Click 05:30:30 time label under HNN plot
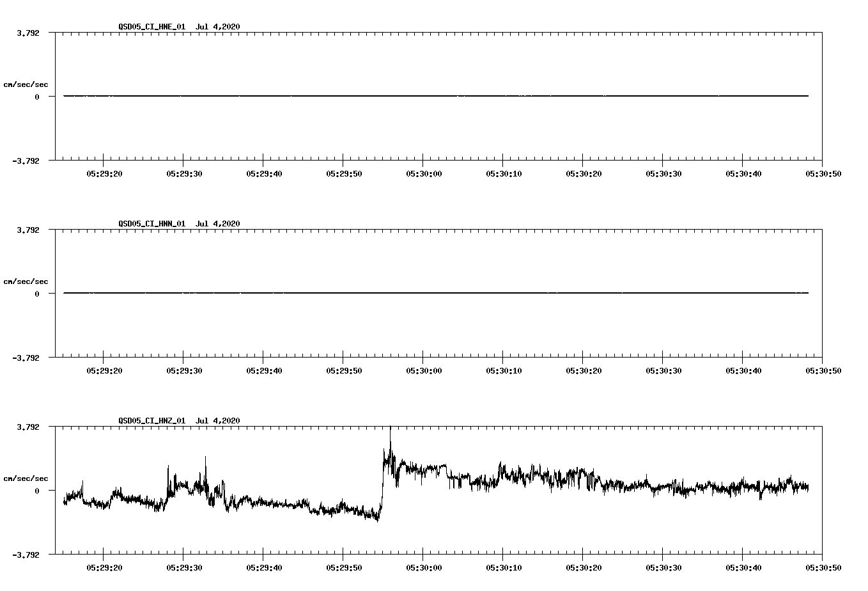This screenshot has height=591, width=868. pos(664,370)
